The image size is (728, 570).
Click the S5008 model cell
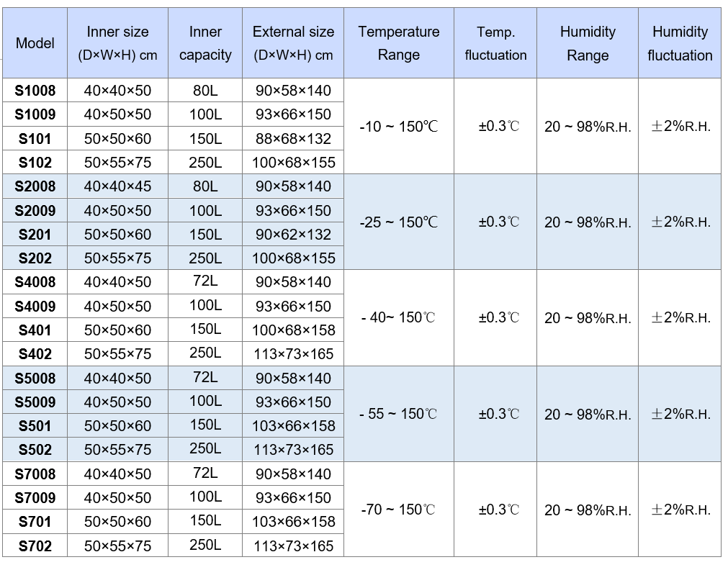(35, 378)
